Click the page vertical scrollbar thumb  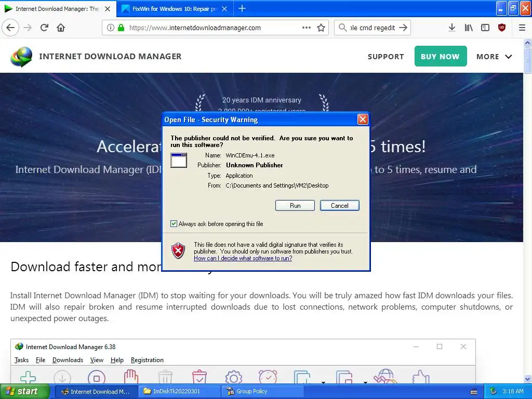527,60
